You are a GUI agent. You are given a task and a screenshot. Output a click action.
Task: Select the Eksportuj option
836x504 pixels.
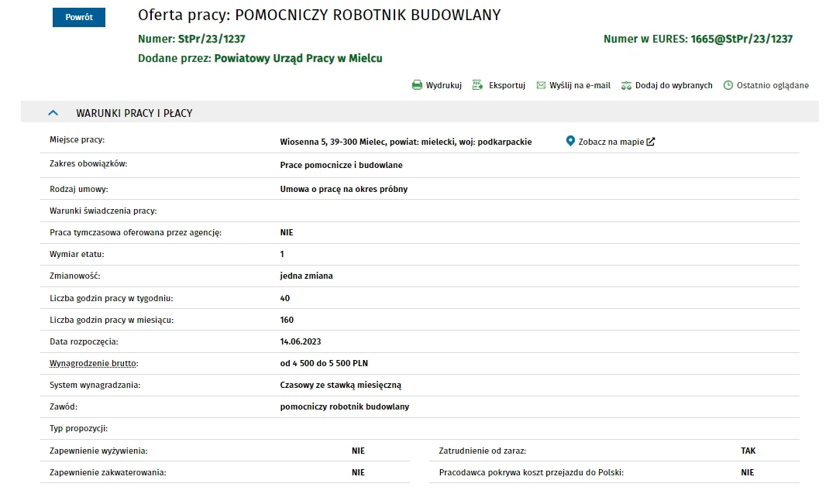click(x=507, y=85)
